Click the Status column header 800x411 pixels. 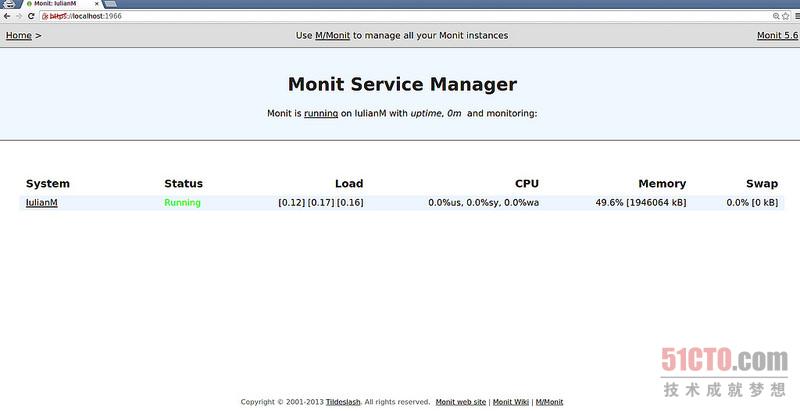(x=183, y=184)
